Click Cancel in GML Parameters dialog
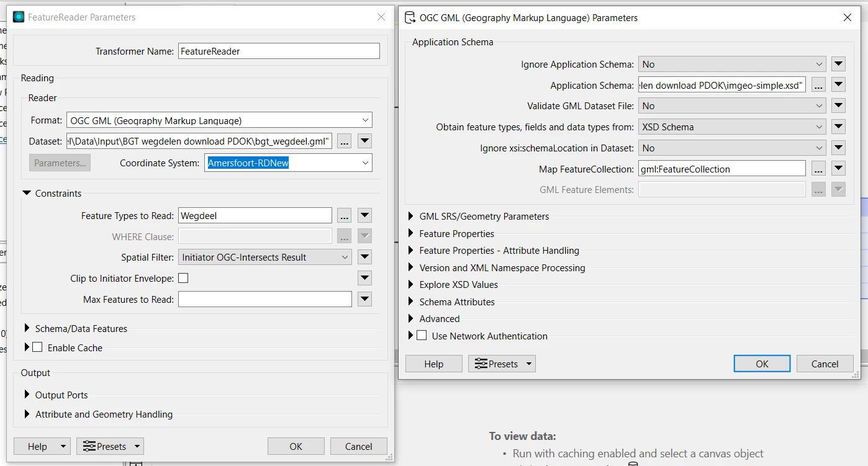The image size is (868, 466). coord(825,364)
